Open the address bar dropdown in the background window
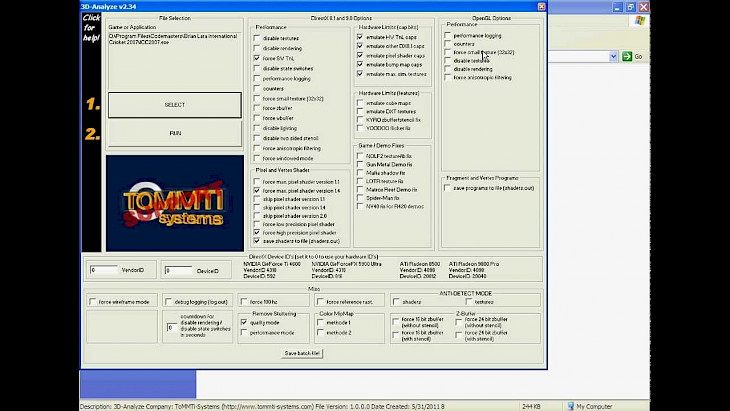Screen dimensions: 730x411 pyautogui.click(x=613, y=56)
